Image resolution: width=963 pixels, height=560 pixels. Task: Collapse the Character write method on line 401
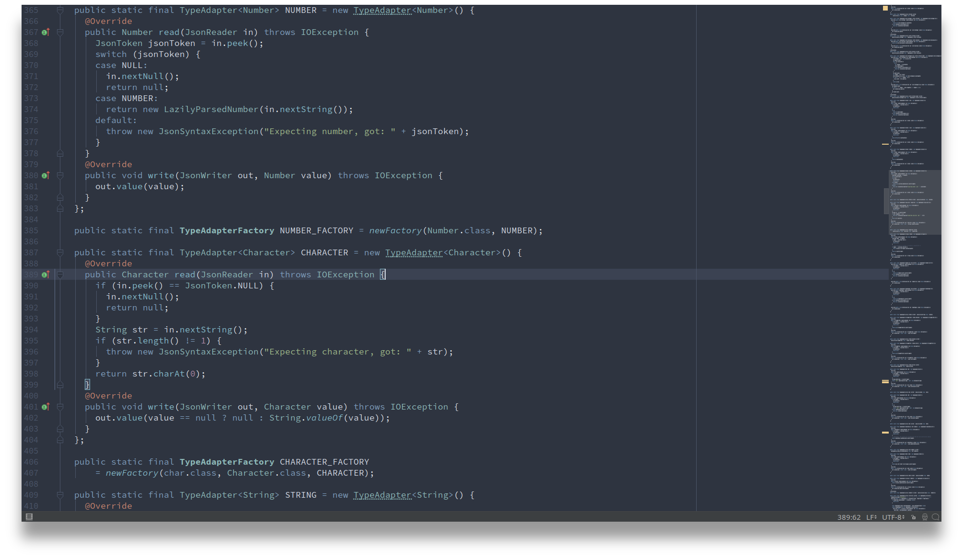click(60, 407)
